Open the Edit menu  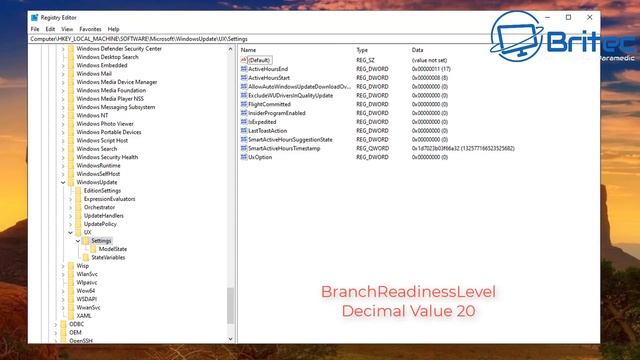tap(50, 29)
